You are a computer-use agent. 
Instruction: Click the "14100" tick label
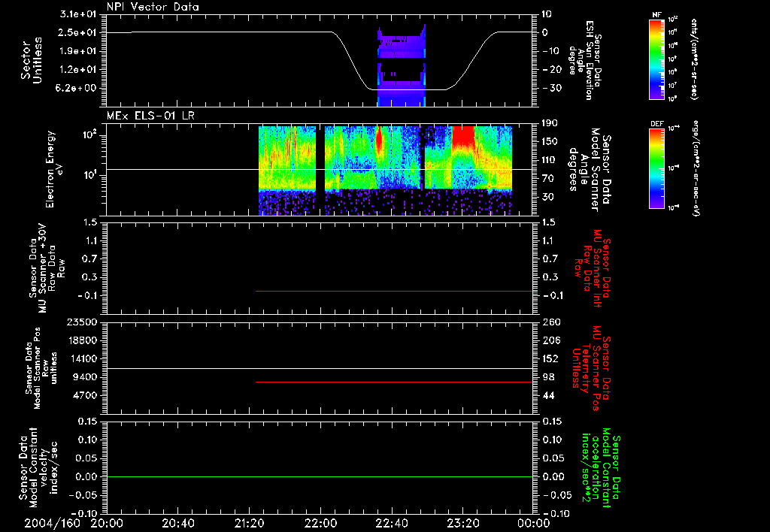pyautogui.click(x=82, y=359)
